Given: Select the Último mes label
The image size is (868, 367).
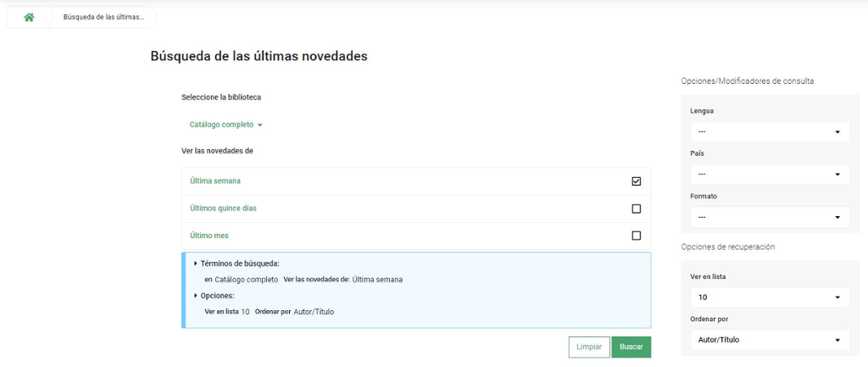Looking at the screenshot, I should (209, 236).
